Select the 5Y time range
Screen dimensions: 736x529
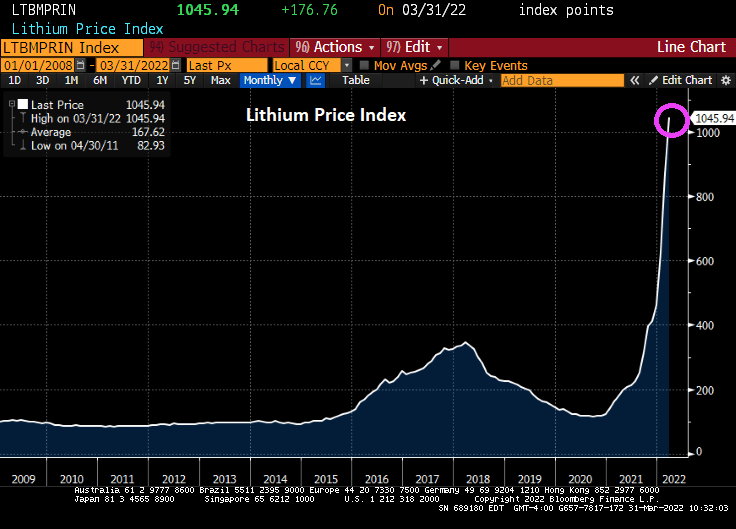(190, 80)
